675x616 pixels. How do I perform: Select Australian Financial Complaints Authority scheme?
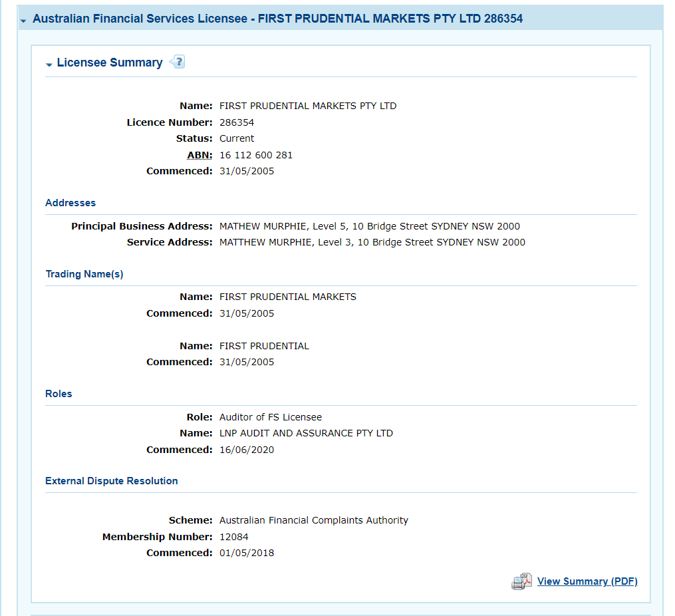(313, 520)
